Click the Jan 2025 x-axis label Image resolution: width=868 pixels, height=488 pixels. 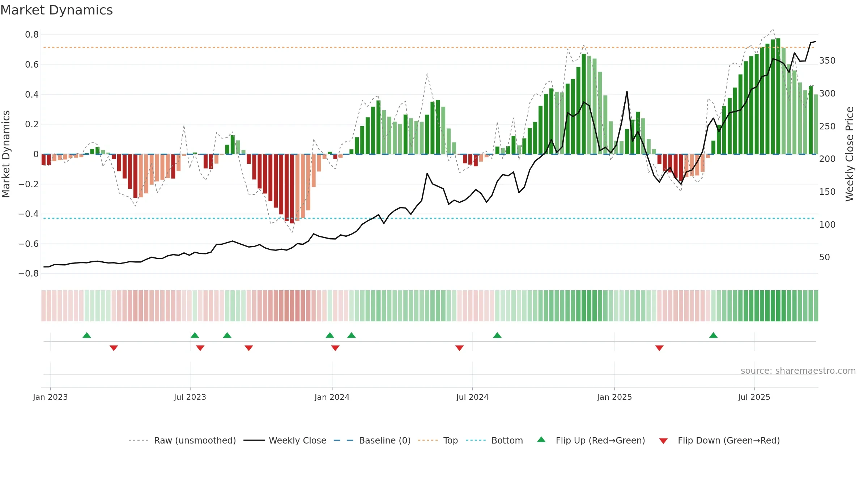click(x=614, y=397)
